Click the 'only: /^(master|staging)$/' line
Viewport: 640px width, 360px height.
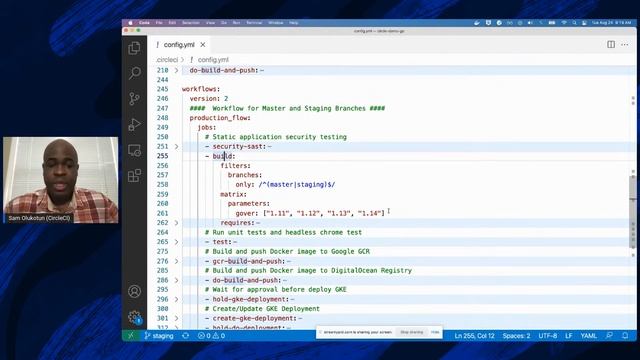click(x=285, y=184)
